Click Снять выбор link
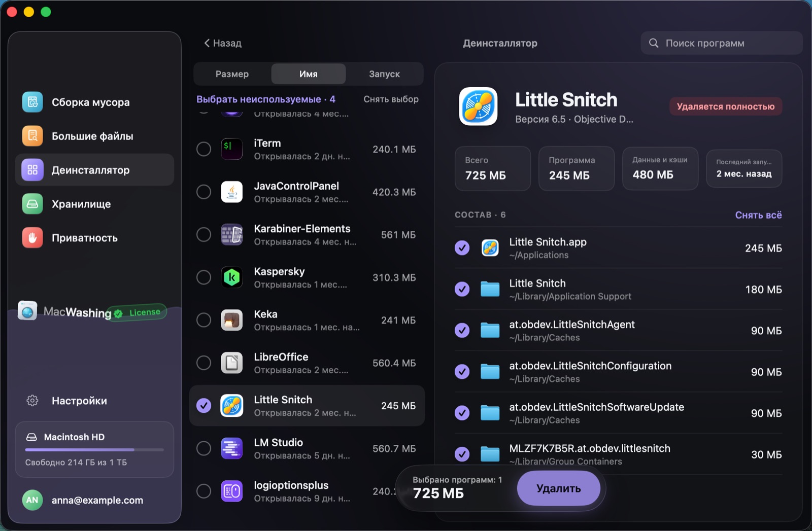The width and height of the screenshot is (812, 531). [x=391, y=99]
